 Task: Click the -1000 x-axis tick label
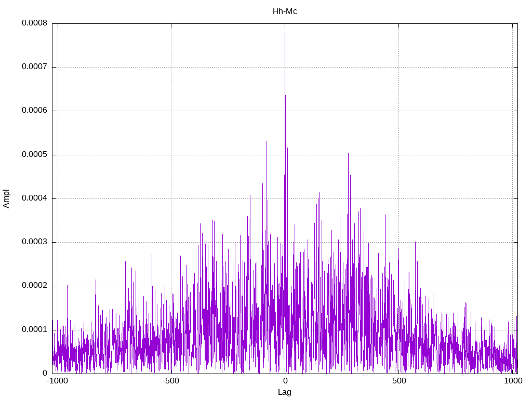point(57,381)
